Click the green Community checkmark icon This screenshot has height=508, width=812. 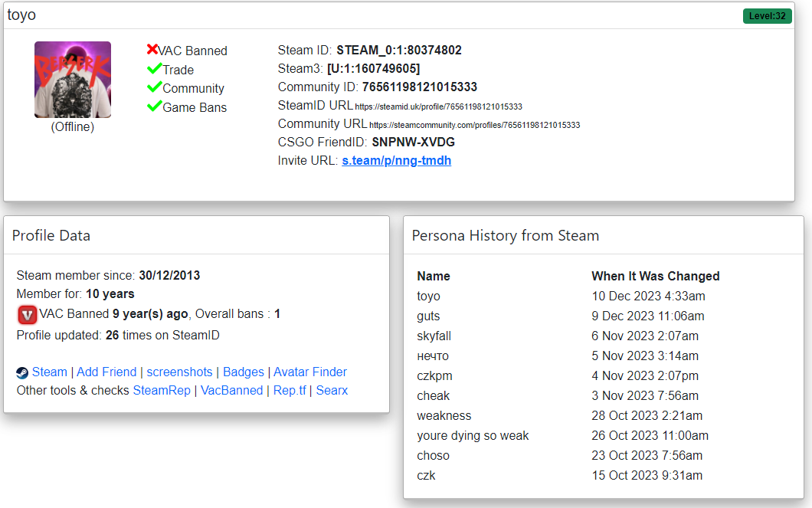coord(154,87)
